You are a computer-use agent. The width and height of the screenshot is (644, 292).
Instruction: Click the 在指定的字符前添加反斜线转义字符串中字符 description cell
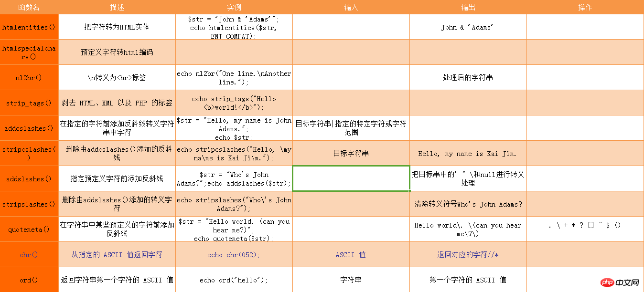click(x=117, y=128)
